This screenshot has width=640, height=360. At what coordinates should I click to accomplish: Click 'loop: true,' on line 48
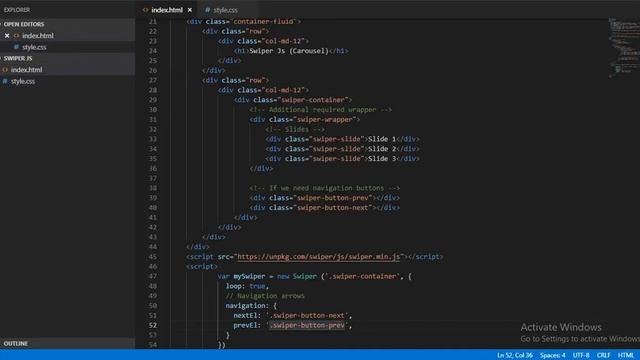coord(247,286)
